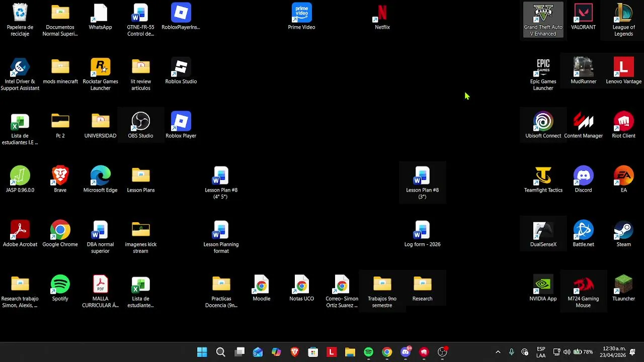Viewport: 644px width, 362px height.
Task: Select Moodle Chrome shortcut on desktop
Action: click(262, 289)
